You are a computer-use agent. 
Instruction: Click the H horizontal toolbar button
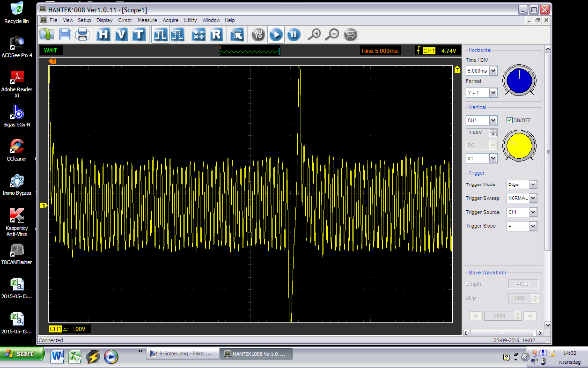pos(103,35)
